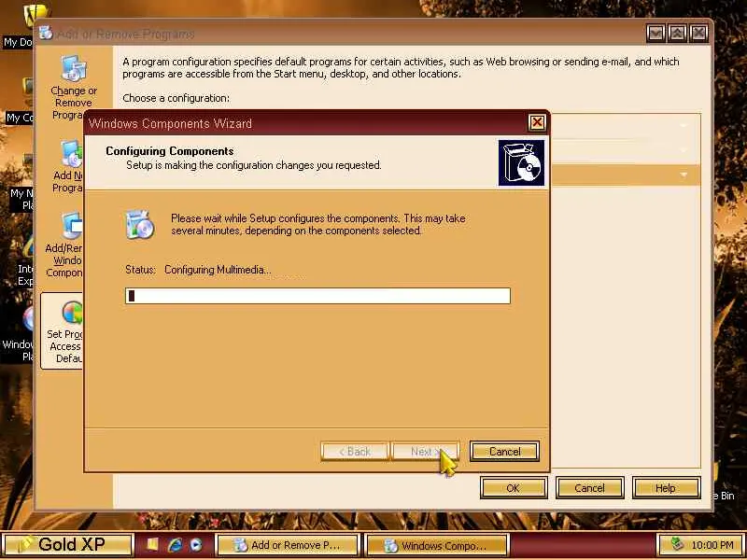Click Cancel in Add or Remove Programs window
Viewport: 747px width, 560px height.
[589, 487]
